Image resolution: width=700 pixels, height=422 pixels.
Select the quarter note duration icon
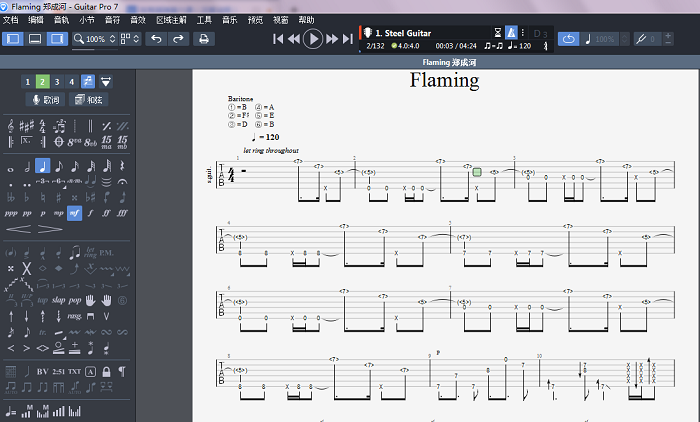coord(42,166)
